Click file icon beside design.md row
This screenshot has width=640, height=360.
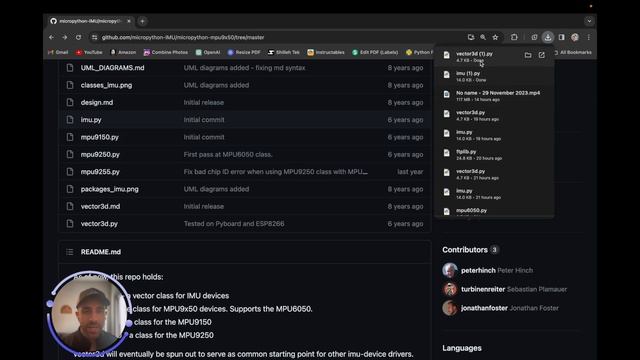(x=70, y=102)
